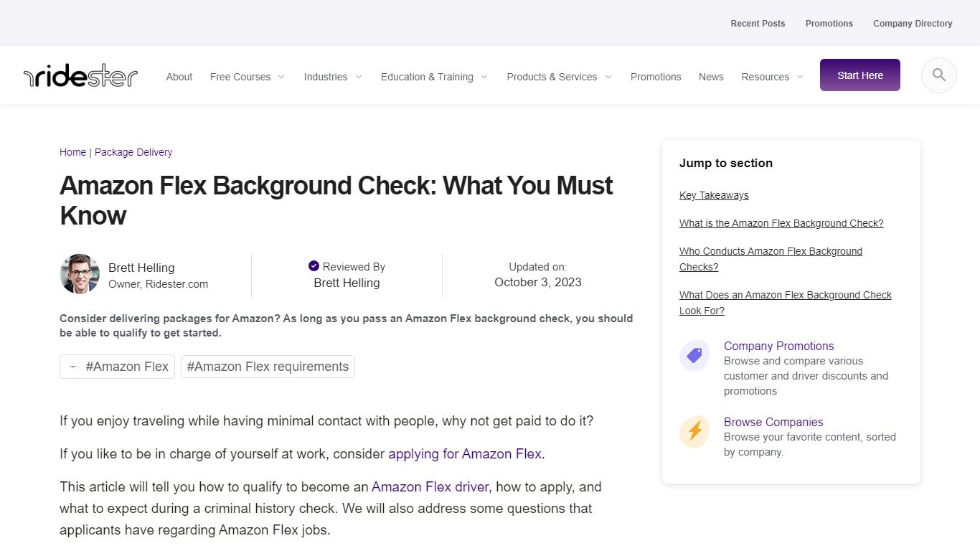The image size is (980, 551).
Task: Click the Jump to section heading
Action: pos(726,163)
